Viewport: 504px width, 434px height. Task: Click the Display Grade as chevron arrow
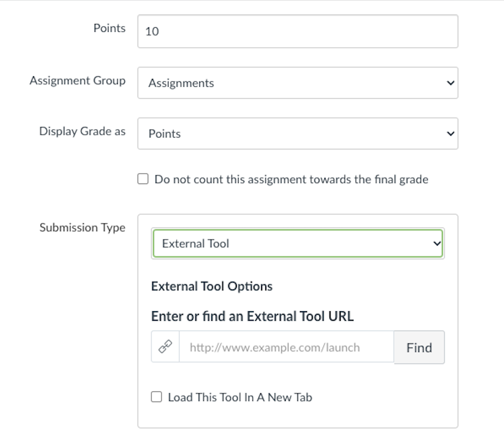(x=450, y=133)
